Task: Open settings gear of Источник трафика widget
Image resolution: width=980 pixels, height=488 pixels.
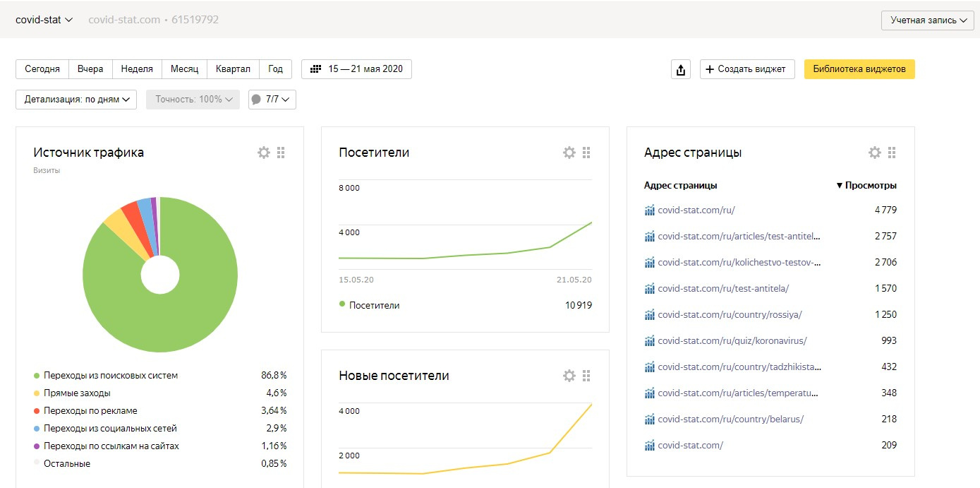Action: 264,153
